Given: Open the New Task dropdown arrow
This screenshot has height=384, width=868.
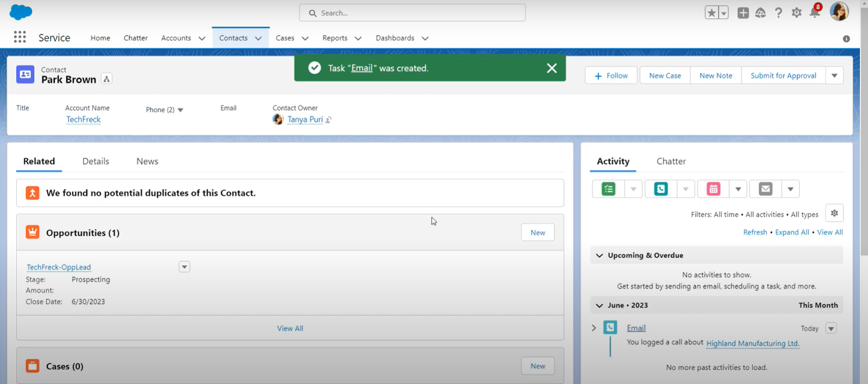Looking at the screenshot, I should coord(633,189).
